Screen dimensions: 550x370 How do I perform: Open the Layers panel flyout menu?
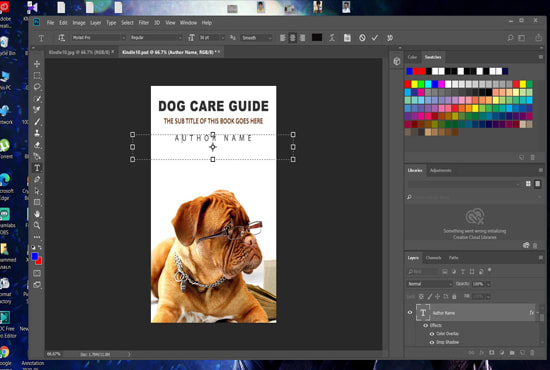[x=541, y=258]
